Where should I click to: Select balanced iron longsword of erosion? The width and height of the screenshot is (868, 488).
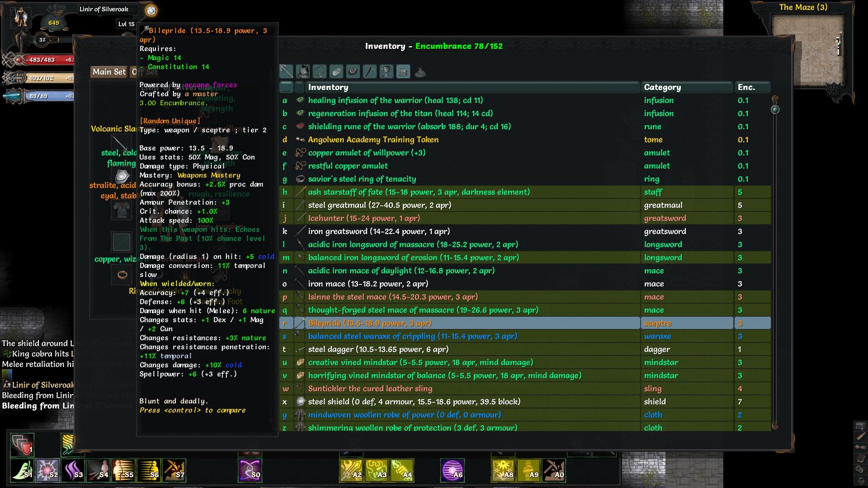[525, 258]
